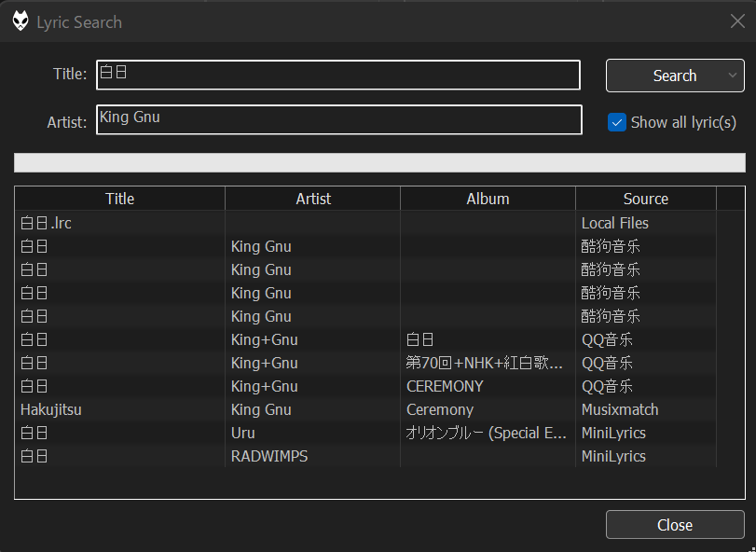
Task: Toggle the Show all lyric(s) checkbox
Action: pos(617,122)
